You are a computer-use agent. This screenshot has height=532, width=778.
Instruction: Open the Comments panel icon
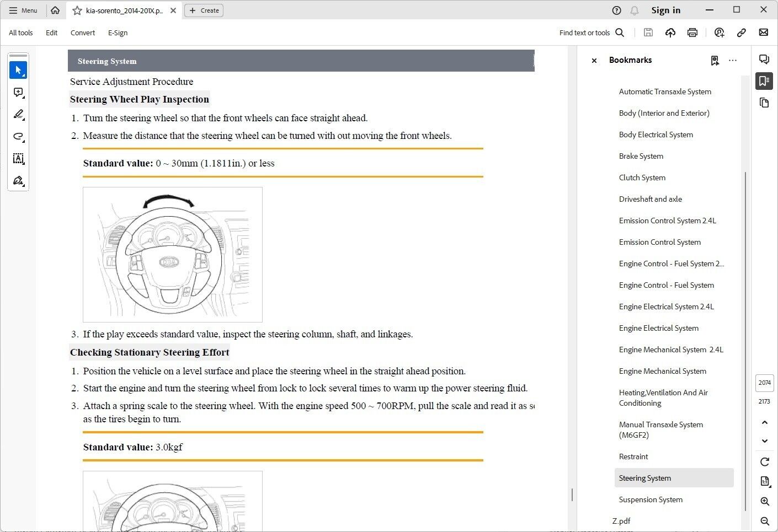pos(764,60)
